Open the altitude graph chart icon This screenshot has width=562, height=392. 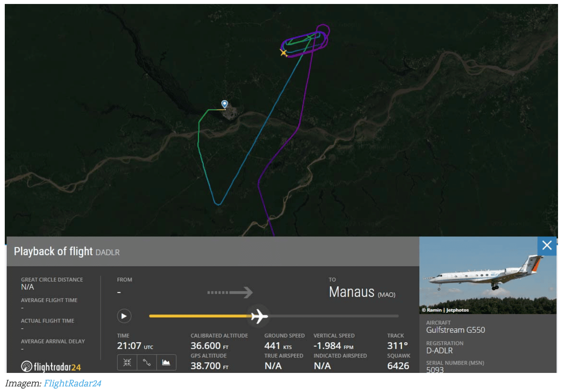click(x=166, y=362)
